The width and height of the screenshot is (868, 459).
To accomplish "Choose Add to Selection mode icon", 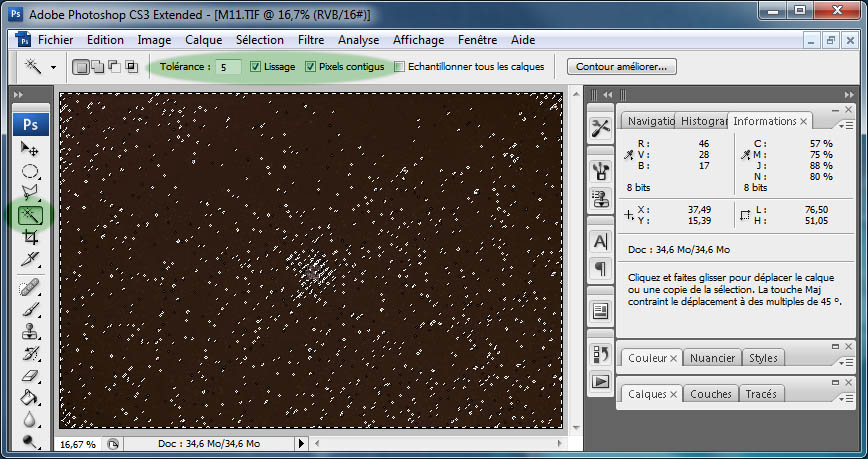I will (x=97, y=67).
